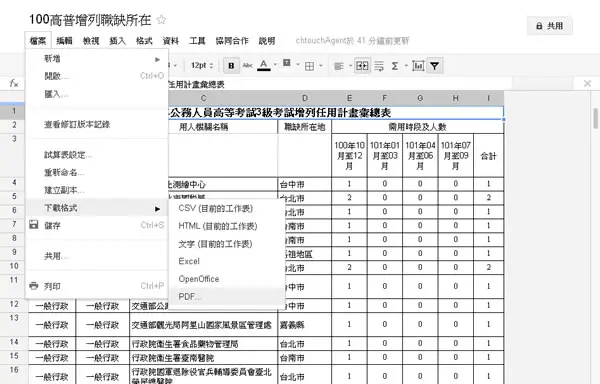Click the vertical scrollbar on right

tap(595, 119)
